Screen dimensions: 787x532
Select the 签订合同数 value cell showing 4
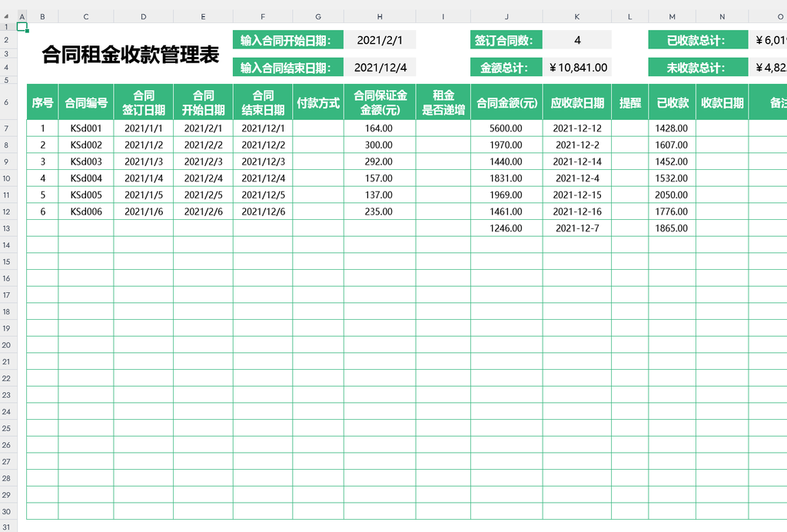tap(577, 40)
